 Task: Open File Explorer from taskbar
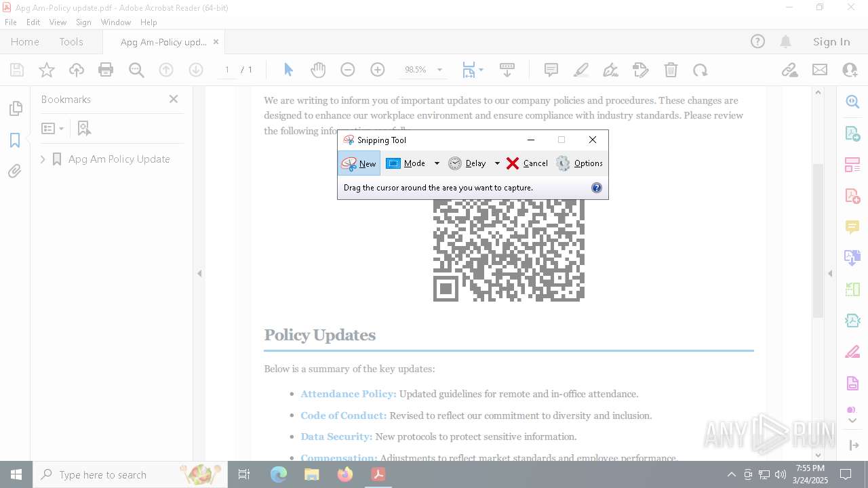[312, 474]
